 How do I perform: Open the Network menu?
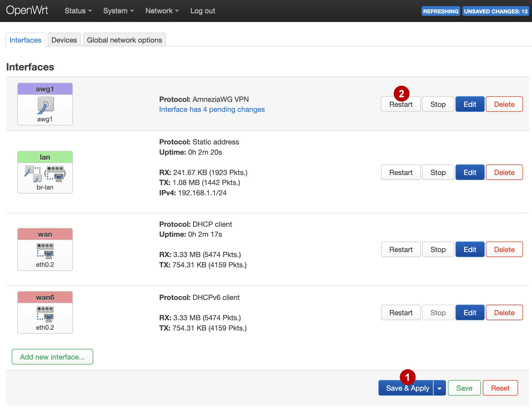162,11
